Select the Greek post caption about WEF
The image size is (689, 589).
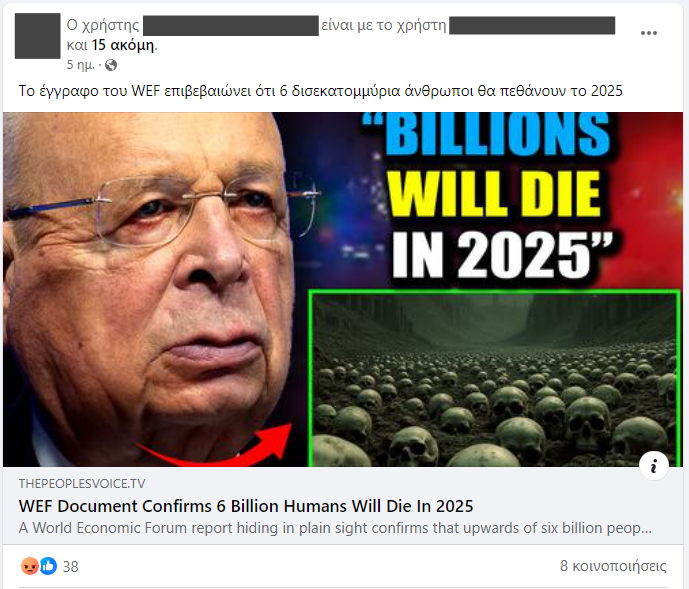[x=320, y=91]
